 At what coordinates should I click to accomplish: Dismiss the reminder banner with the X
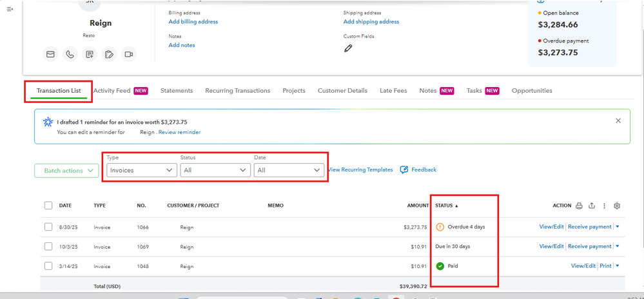618,121
